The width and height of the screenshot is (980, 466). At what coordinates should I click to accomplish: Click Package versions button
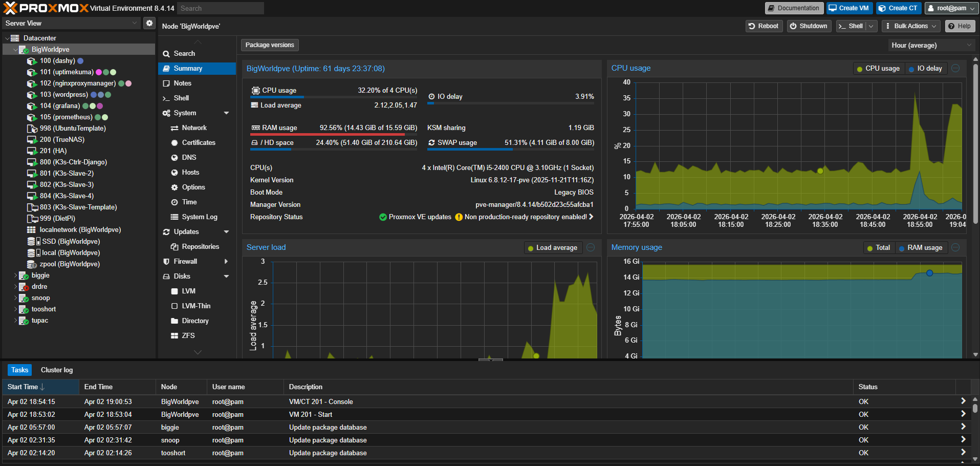[270, 45]
